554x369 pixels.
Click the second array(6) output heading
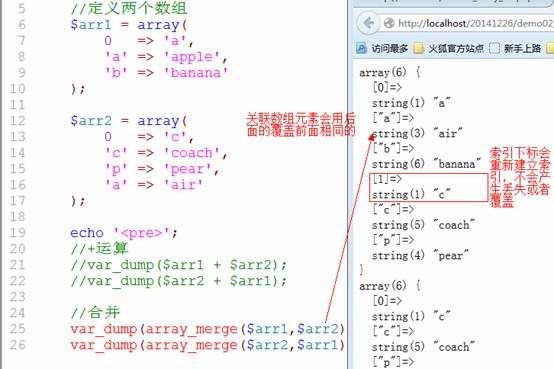pyautogui.click(x=389, y=286)
